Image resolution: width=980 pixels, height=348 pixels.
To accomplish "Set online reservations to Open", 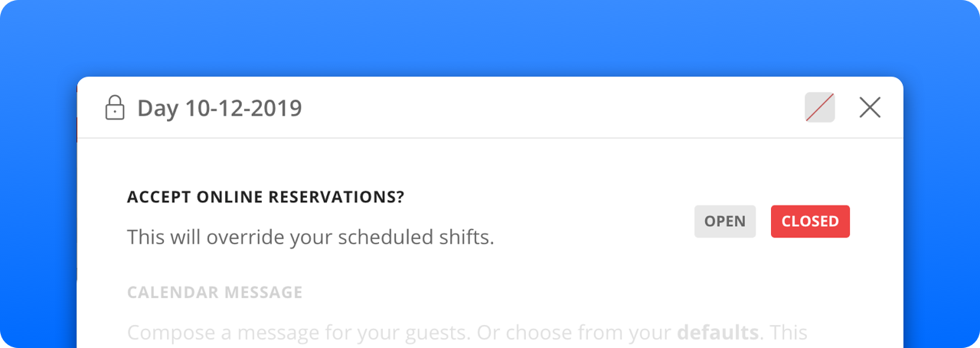I will tap(724, 222).
